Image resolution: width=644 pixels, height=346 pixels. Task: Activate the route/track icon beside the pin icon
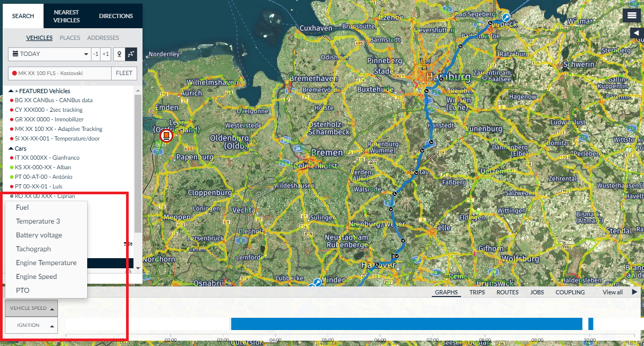pyautogui.click(x=132, y=54)
